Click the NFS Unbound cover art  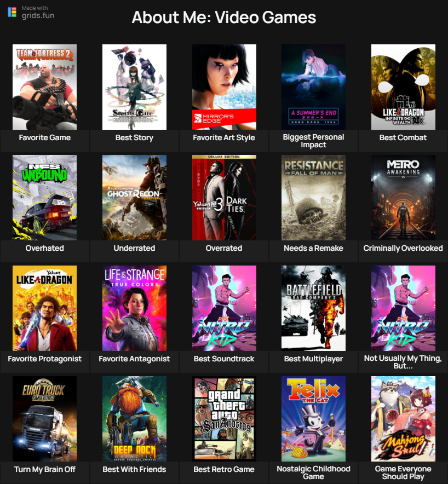[45, 198]
